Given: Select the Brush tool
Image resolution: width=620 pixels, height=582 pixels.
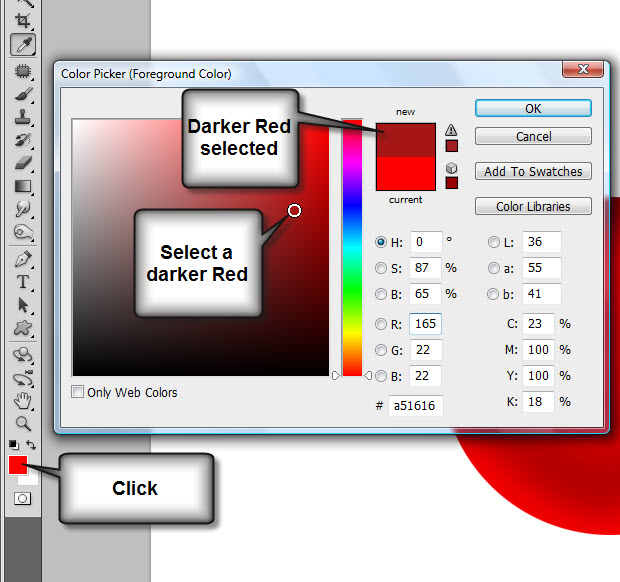Looking at the screenshot, I should point(23,94).
